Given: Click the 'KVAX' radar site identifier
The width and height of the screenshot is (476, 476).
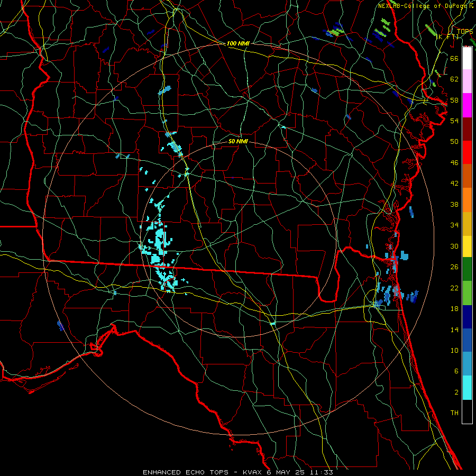Looking at the screenshot, I should coord(253,472).
